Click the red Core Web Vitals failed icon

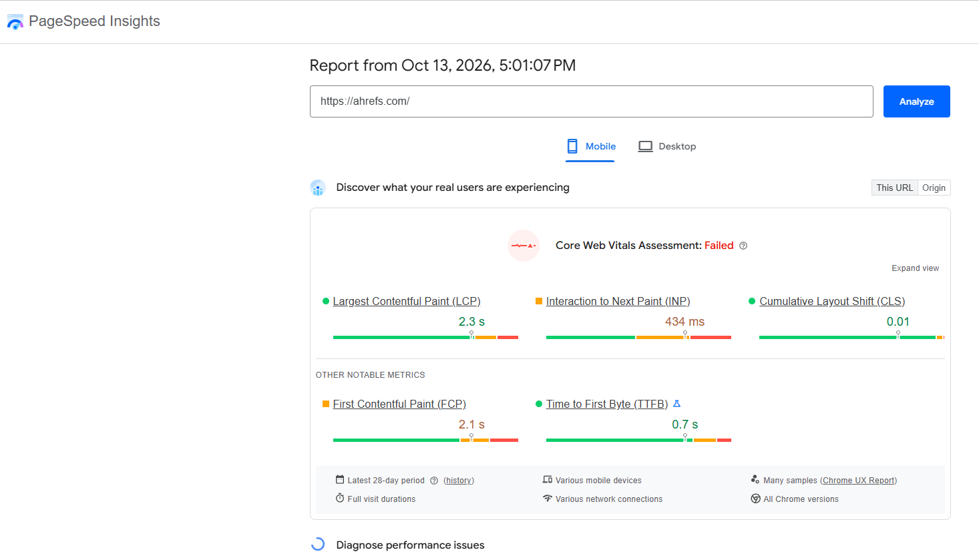coord(524,246)
